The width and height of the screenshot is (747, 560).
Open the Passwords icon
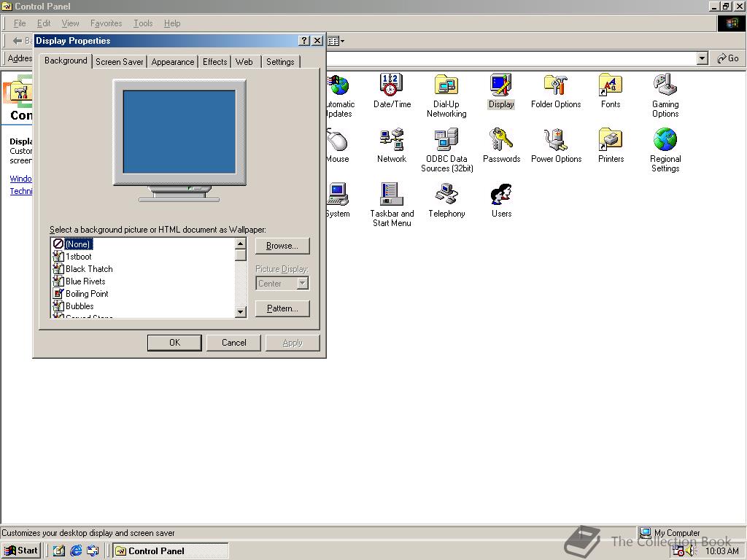point(501,146)
